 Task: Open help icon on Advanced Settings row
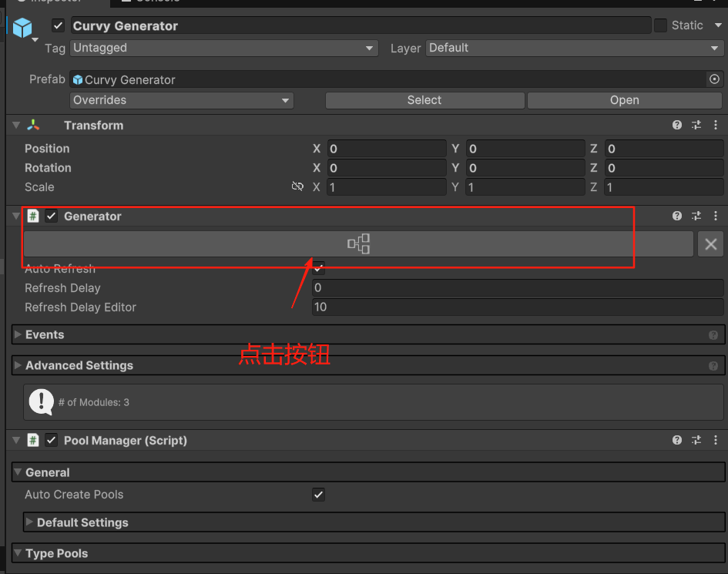(713, 366)
